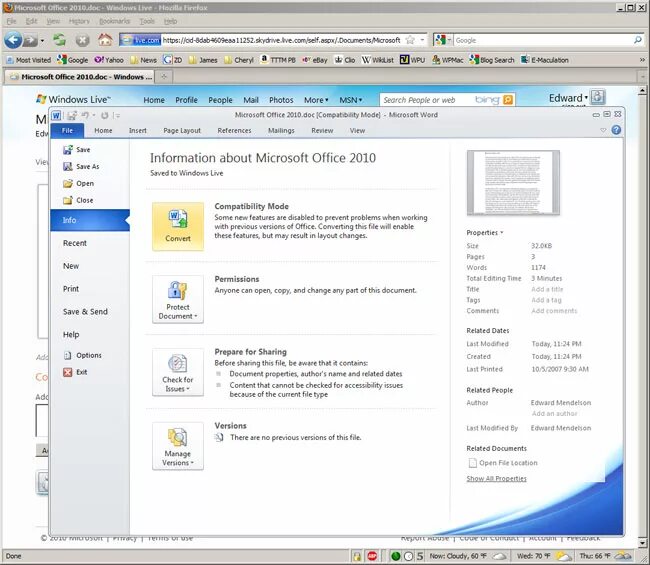
Task: Click Add an author field
Action: 555,414
